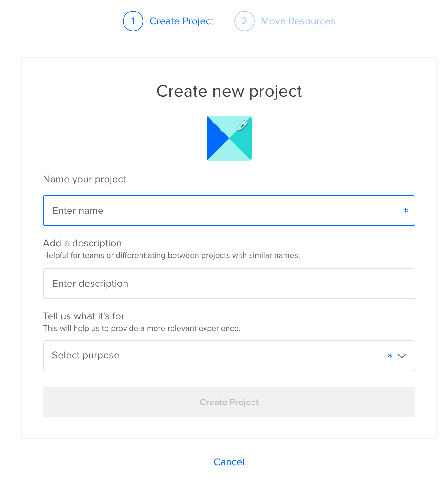Click the Tell us what it's for label
Viewport: 448px width, 480px height.
[84, 316]
